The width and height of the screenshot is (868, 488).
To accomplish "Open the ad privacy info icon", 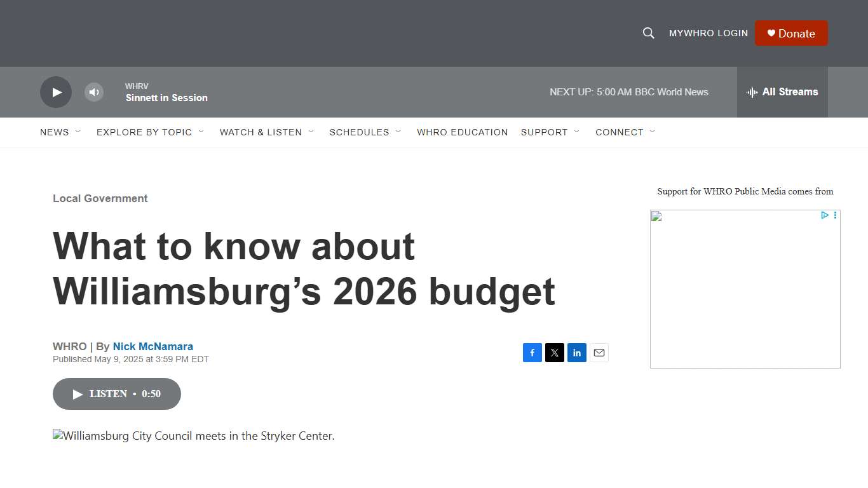I will click(824, 215).
